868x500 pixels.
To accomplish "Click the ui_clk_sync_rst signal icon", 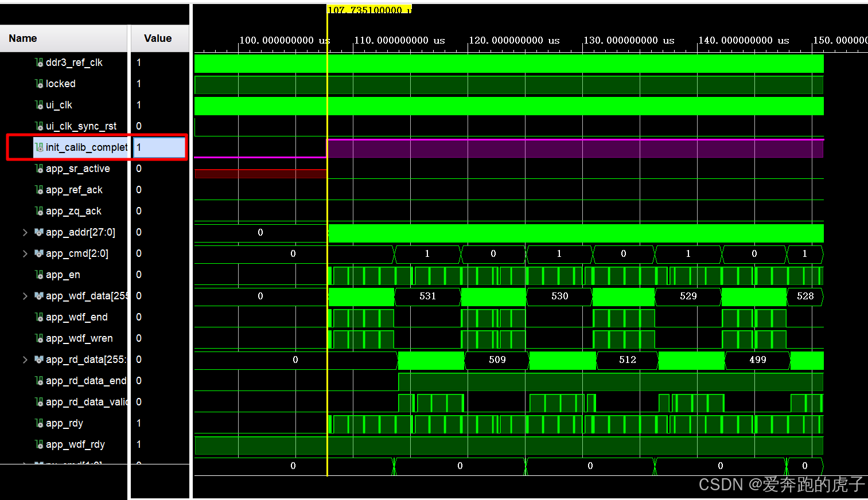I will pos(39,126).
